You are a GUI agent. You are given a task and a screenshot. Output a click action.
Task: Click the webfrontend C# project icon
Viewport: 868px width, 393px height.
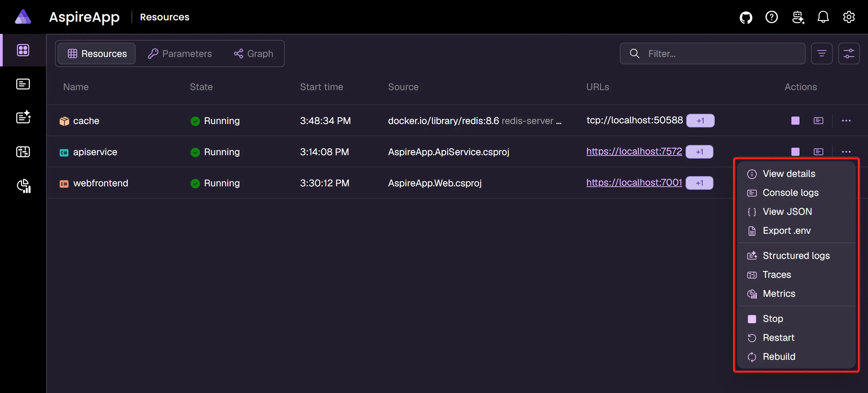(64, 184)
